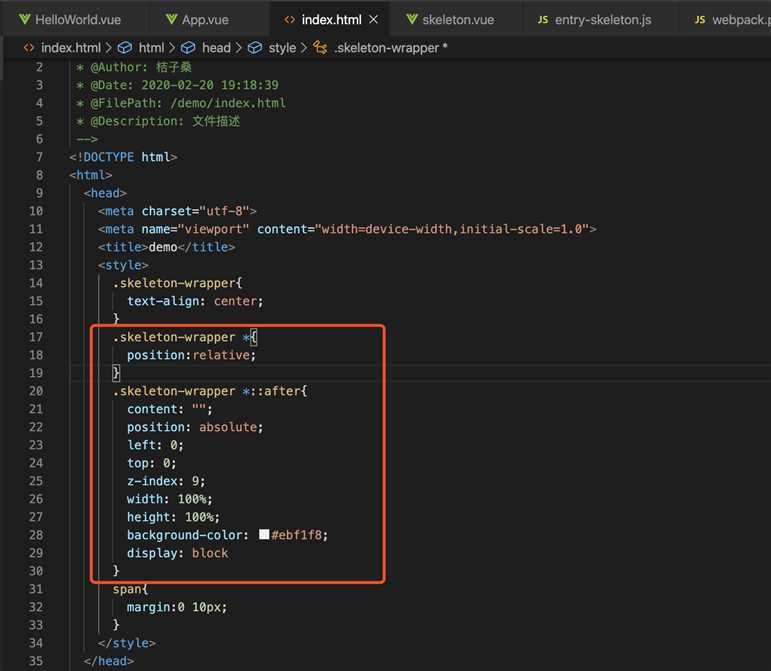Click line number 28 in the gutter
This screenshot has width=771, height=671.
[x=36, y=535]
